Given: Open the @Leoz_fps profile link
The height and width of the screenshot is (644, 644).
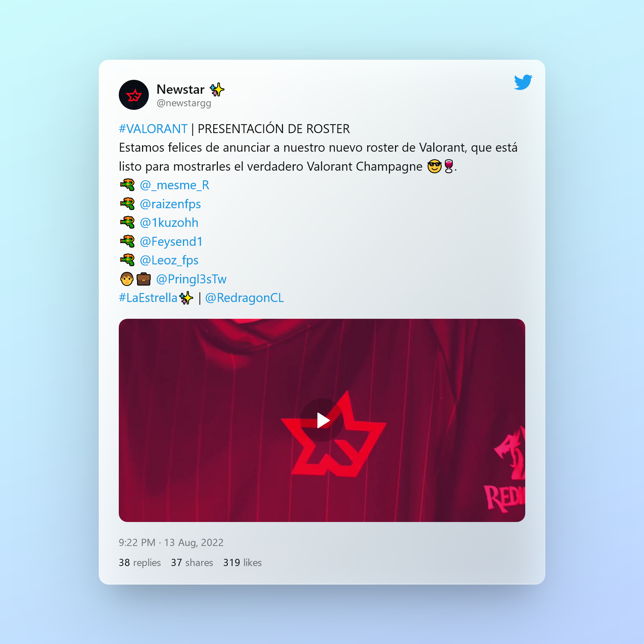Looking at the screenshot, I should tap(169, 260).
